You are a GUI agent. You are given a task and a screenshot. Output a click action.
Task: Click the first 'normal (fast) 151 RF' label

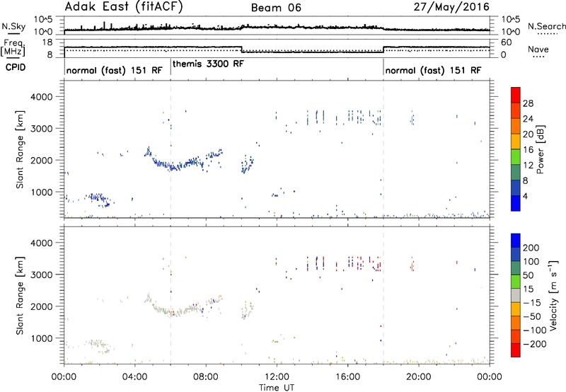click(x=114, y=70)
